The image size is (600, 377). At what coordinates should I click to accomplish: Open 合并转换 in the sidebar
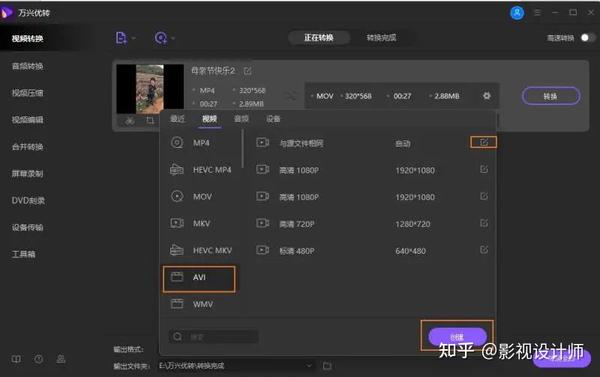[x=28, y=147]
